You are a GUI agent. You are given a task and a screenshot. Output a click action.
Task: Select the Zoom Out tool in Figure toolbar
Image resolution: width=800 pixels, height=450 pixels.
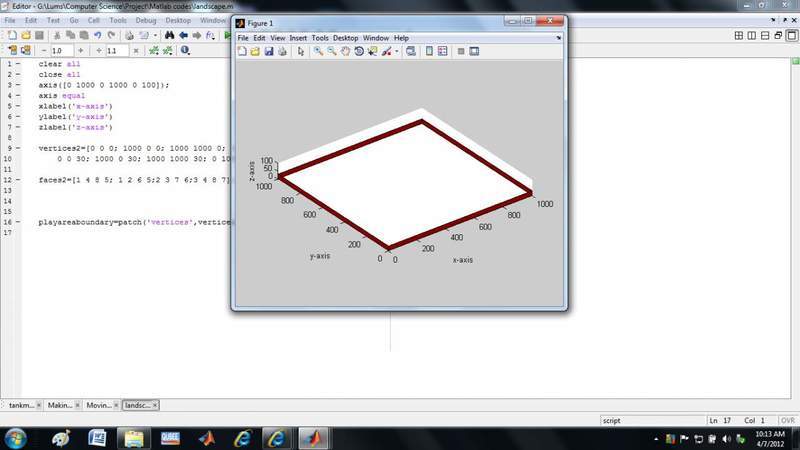tap(331, 51)
